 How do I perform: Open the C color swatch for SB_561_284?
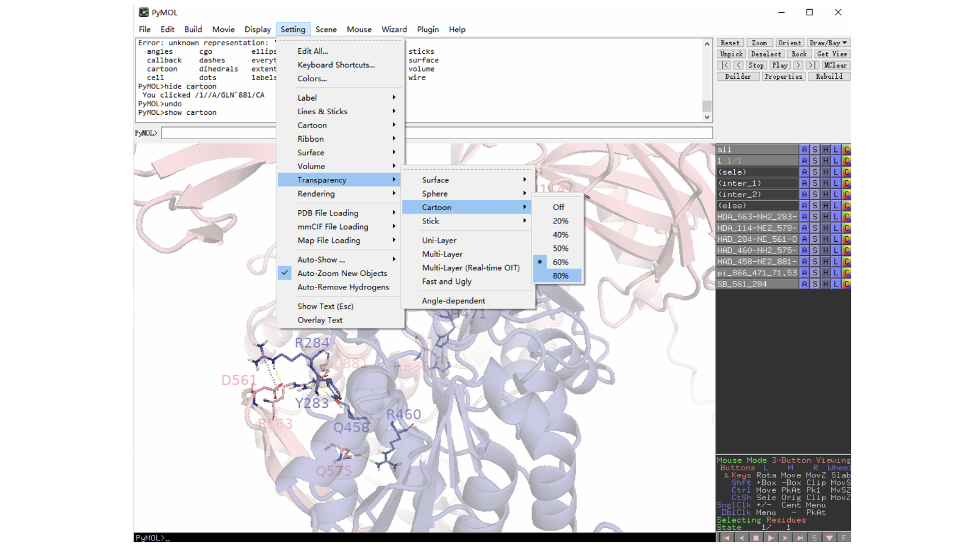tap(846, 284)
